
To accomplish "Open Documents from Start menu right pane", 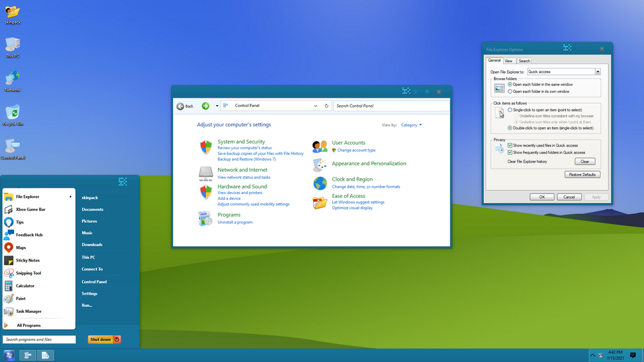I will 92,210.
